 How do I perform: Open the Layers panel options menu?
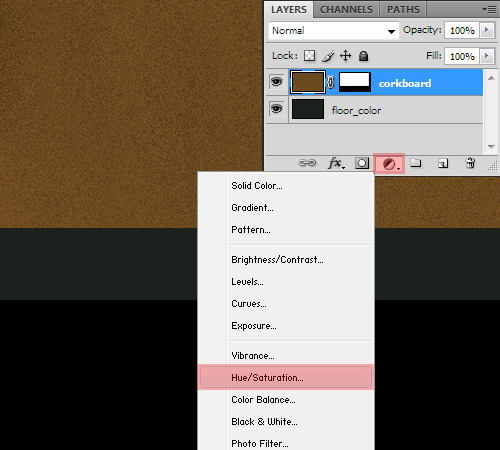489,10
